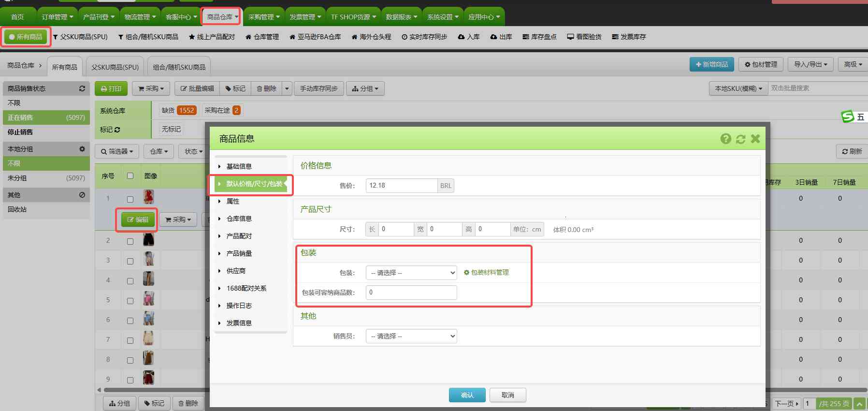
Task: Select 1688配对关系 in dialog sidebar
Action: click(251, 288)
